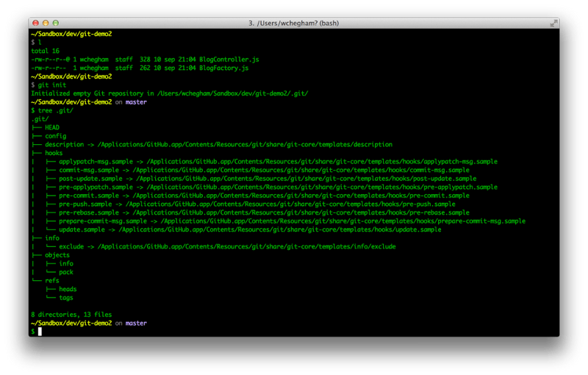Click the commit-msg.sample entry
The height and width of the screenshot is (375, 588).
point(264,171)
